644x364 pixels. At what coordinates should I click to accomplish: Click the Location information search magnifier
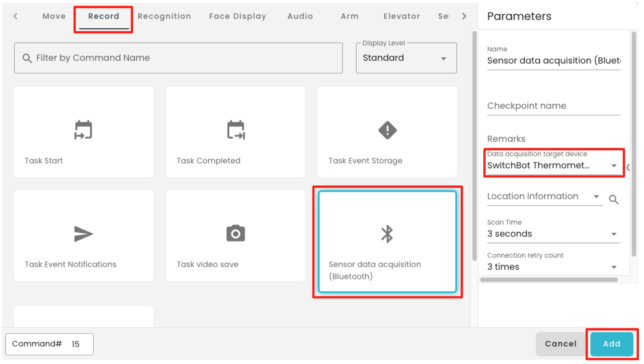pos(614,199)
